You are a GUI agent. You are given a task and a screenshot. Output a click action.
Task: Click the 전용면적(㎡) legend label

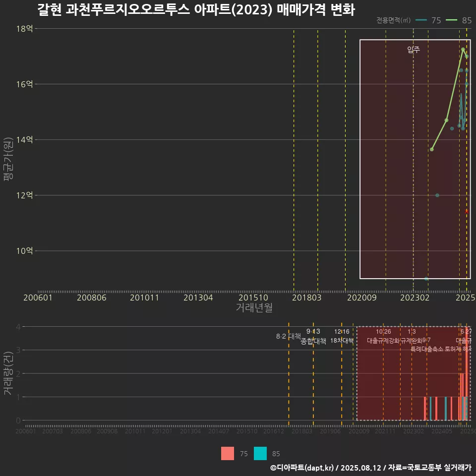pyautogui.click(x=393, y=20)
